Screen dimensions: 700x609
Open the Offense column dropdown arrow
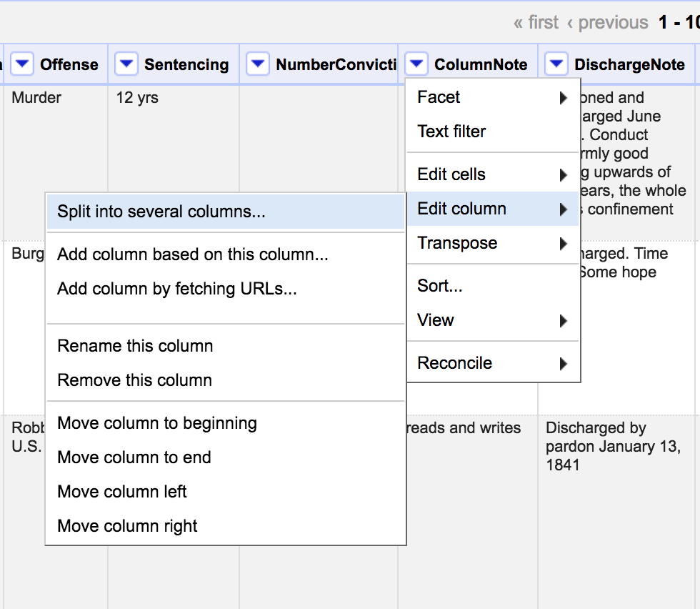click(23, 65)
